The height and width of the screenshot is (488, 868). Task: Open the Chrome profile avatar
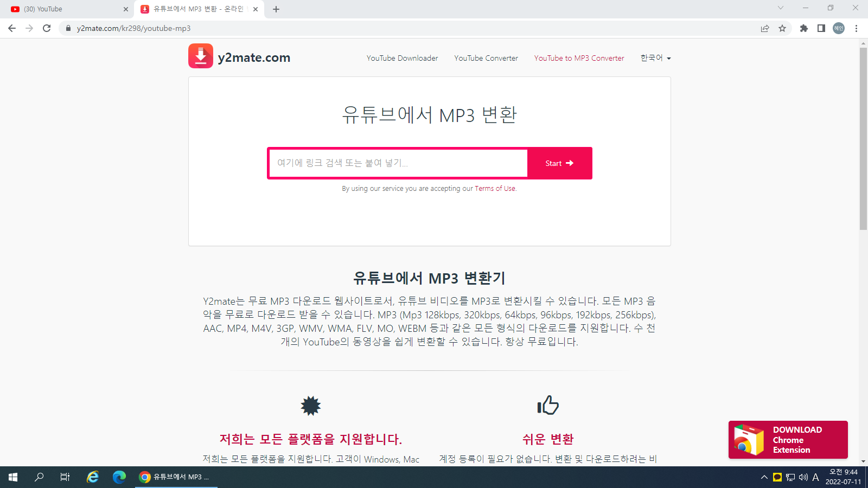pyautogui.click(x=839, y=28)
